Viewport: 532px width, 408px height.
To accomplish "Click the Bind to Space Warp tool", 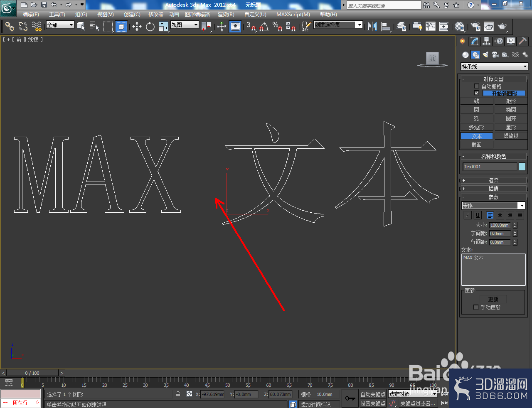I will 37,27.
